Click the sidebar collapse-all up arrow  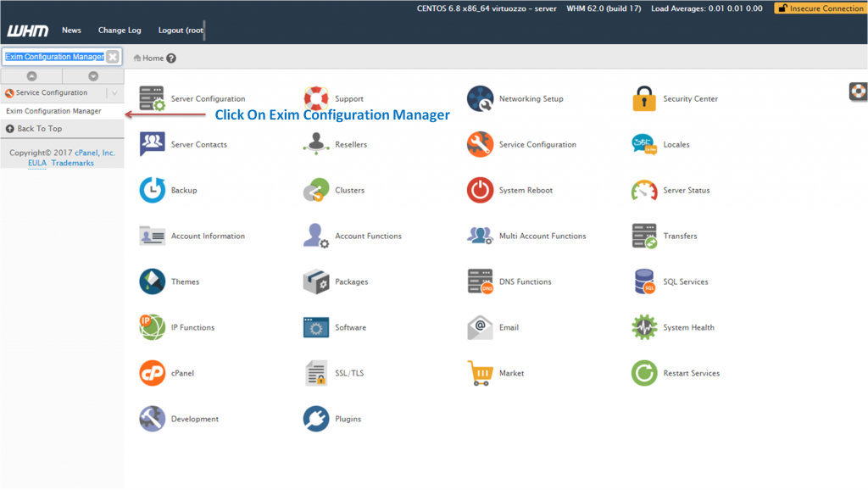pos(31,76)
